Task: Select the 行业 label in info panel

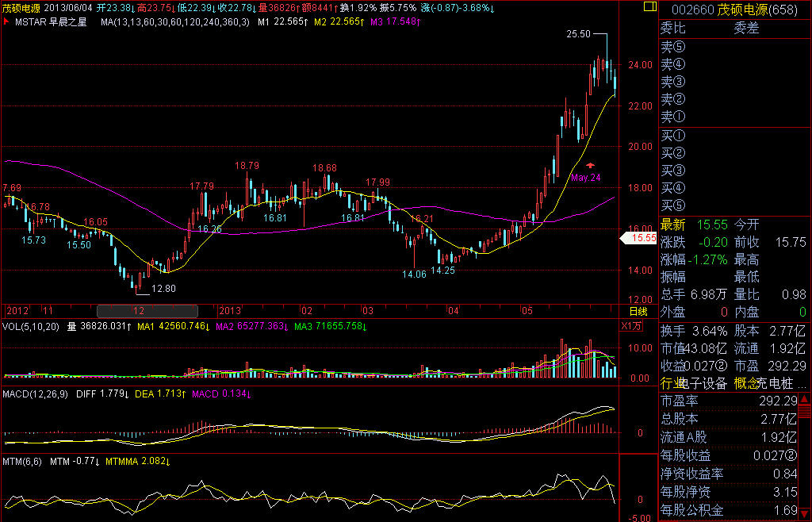Action: click(672, 383)
